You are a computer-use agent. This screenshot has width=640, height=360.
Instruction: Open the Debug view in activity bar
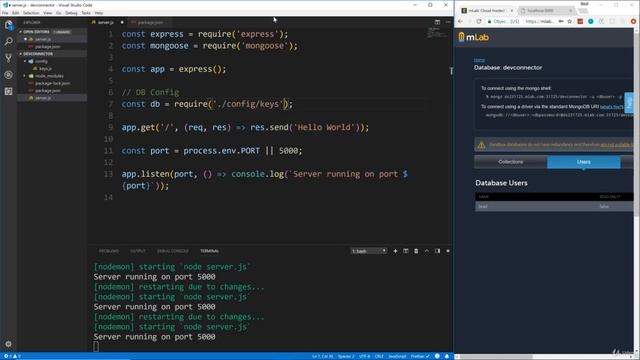[8, 75]
